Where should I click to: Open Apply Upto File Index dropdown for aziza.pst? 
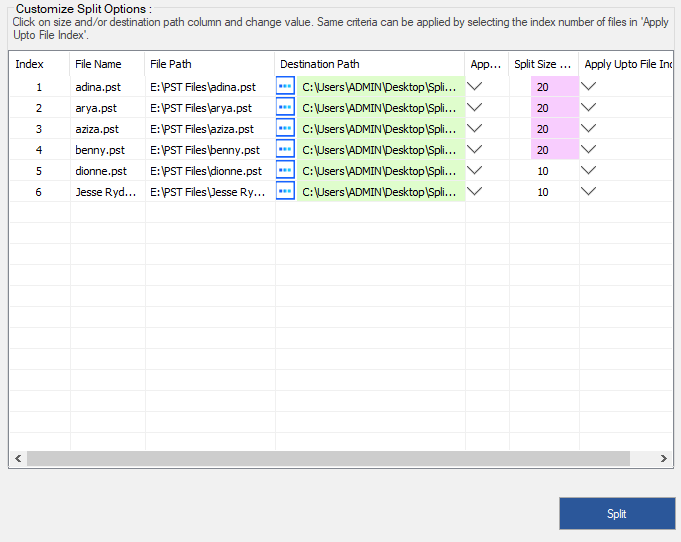(588, 128)
